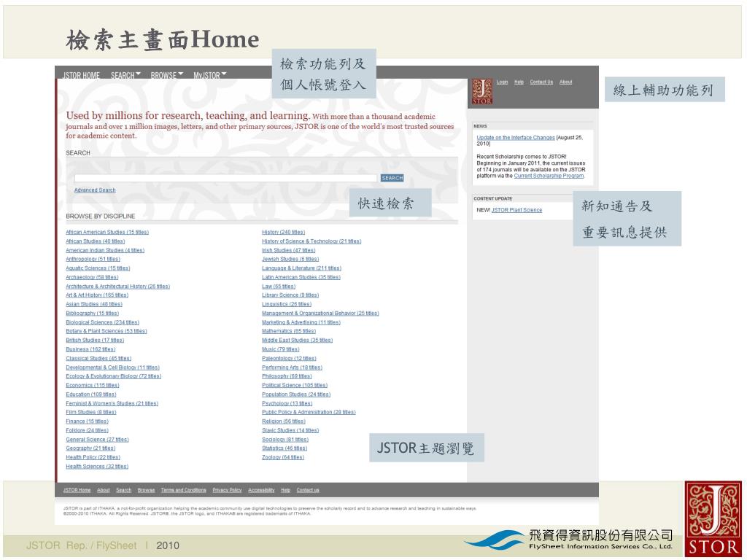
Task: Open Terms and Conditions in footer
Action: pos(183,490)
